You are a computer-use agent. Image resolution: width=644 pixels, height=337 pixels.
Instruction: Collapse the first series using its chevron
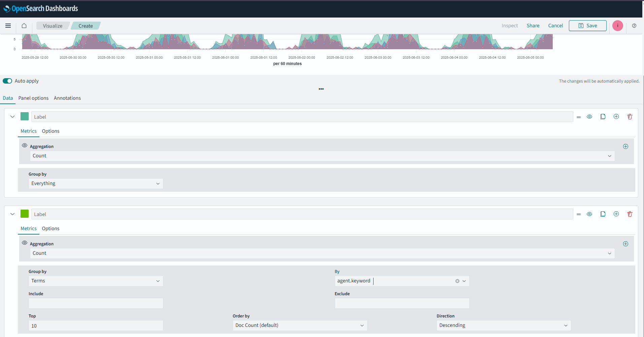click(x=12, y=117)
